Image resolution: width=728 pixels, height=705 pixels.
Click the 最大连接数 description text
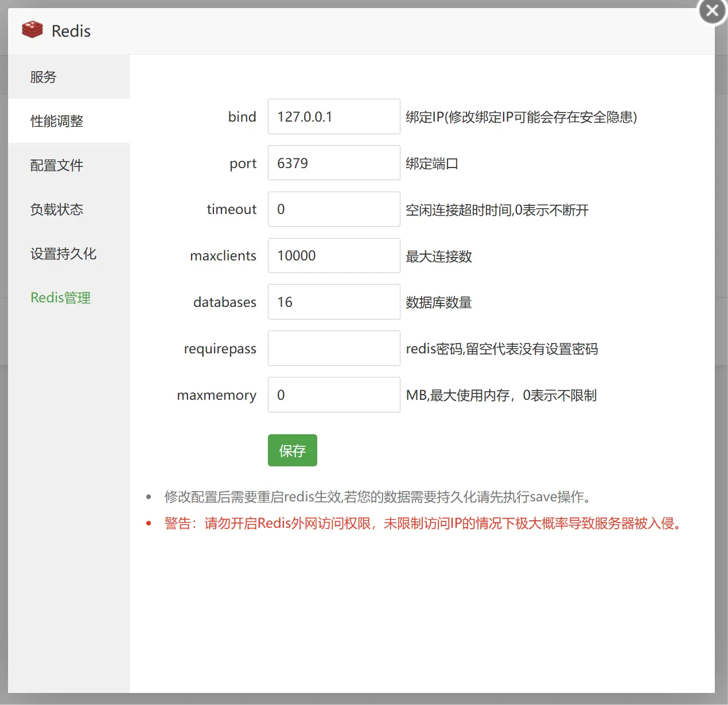[x=439, y=256]
